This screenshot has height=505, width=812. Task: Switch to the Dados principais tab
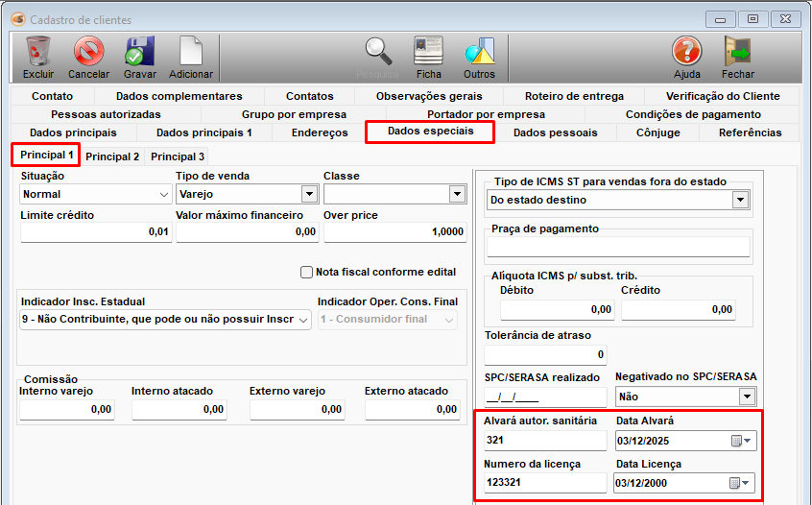tap(73, 132)
